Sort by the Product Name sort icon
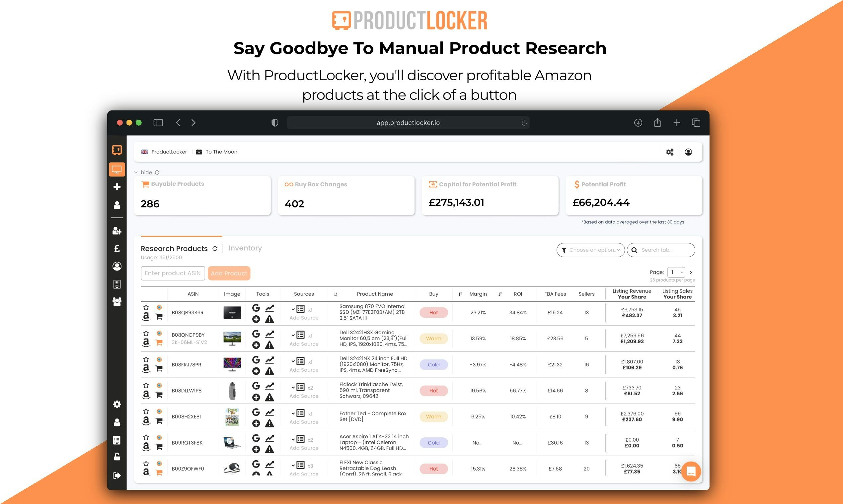The height and width of the screenshot is (504, 843). [x=336, y=294]
